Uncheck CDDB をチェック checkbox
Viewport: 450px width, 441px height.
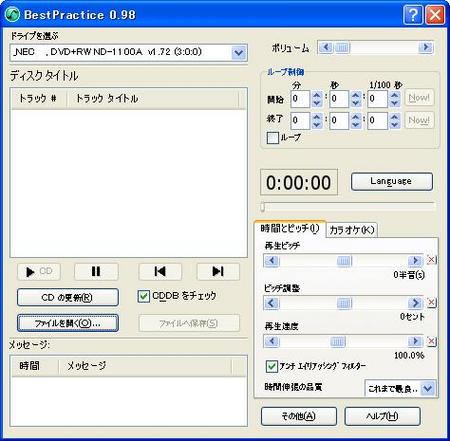(x=143, y=296)
